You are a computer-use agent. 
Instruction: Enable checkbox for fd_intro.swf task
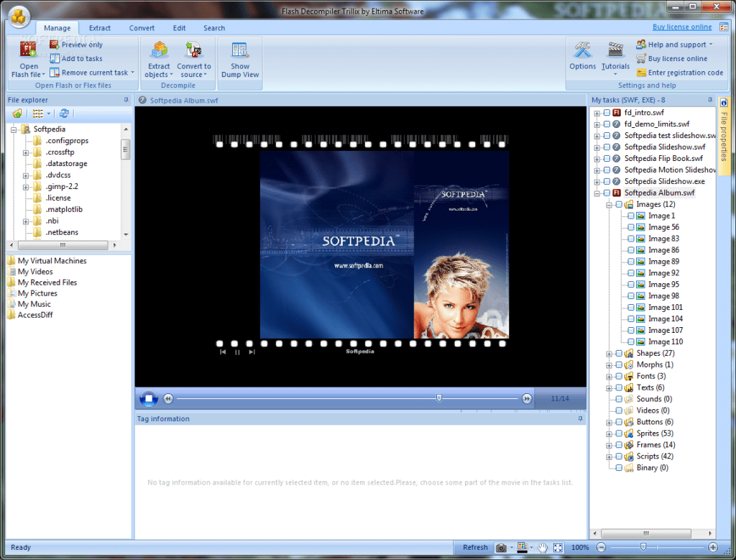pos(607,113)
